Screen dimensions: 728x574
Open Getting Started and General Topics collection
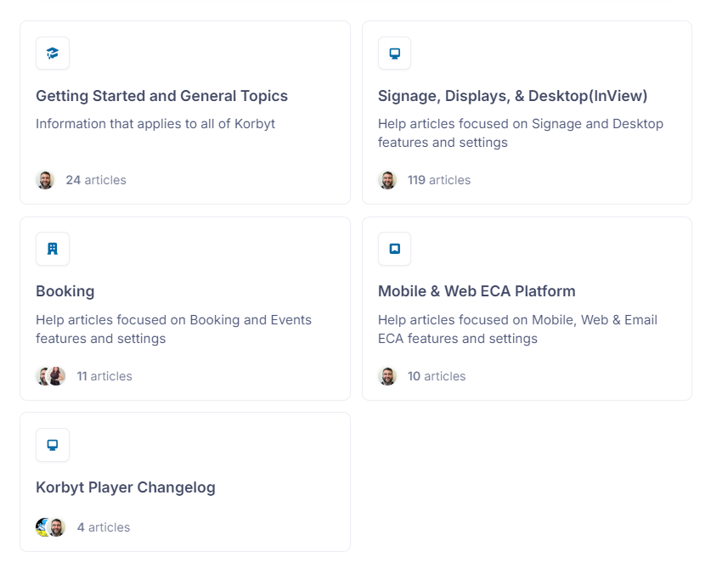[x=161, y=96]
